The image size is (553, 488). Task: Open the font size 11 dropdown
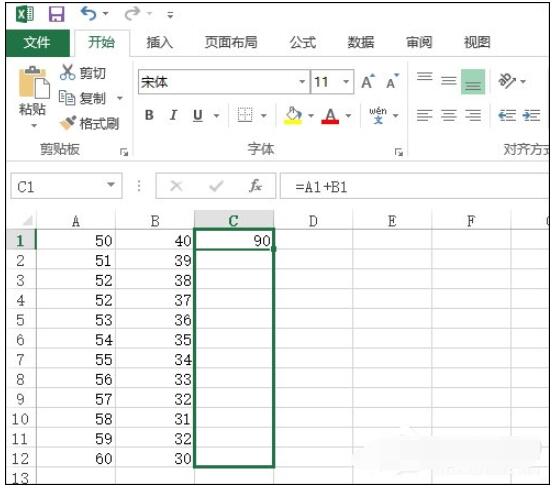(346, 82)
